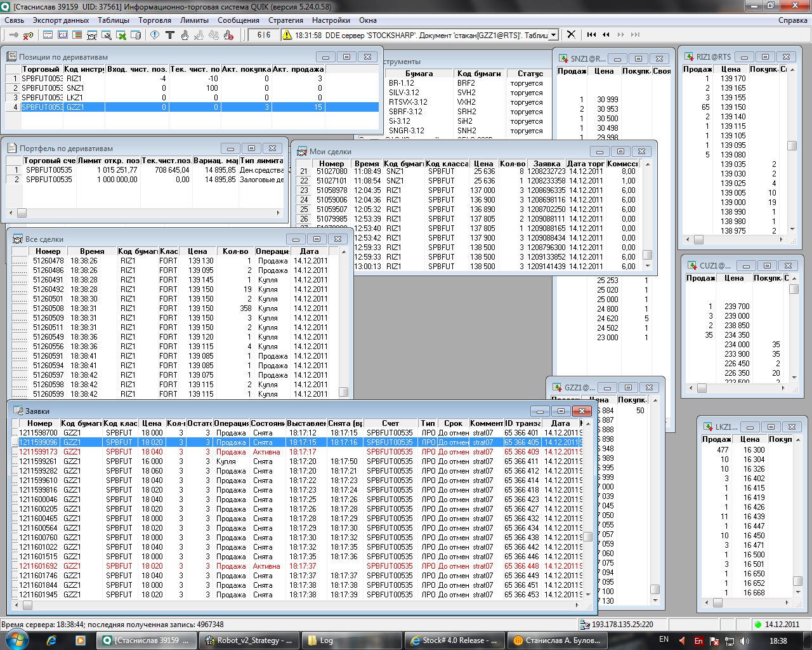812x650 pixels.
Task: Click the hand icon with red cancel sign
Action: (229, 35)
